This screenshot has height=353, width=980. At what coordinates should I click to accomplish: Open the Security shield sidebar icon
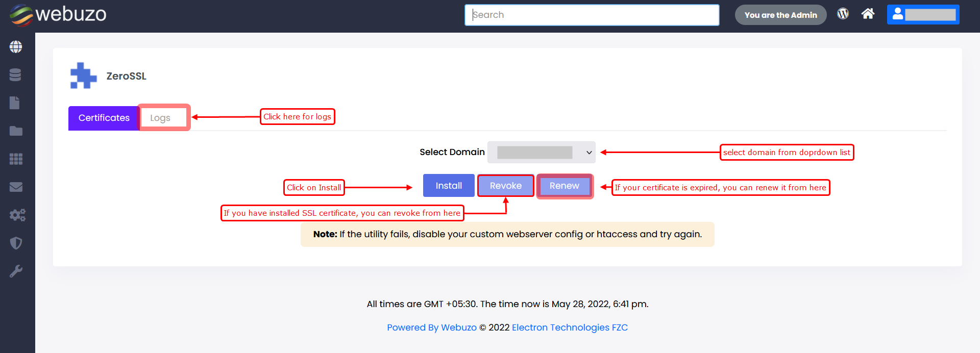(x=16, y=243)
